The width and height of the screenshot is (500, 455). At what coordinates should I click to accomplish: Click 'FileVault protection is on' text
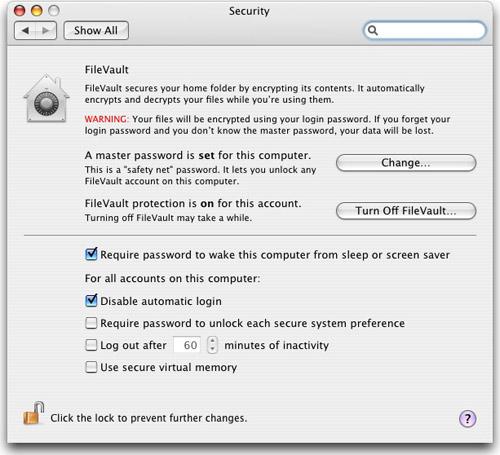click(193, 203)
